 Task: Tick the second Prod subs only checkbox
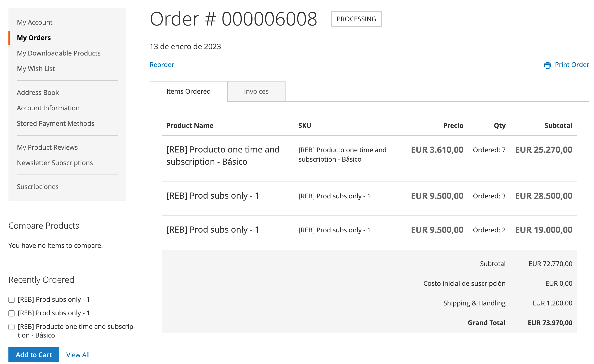click(x=11, y=313)
